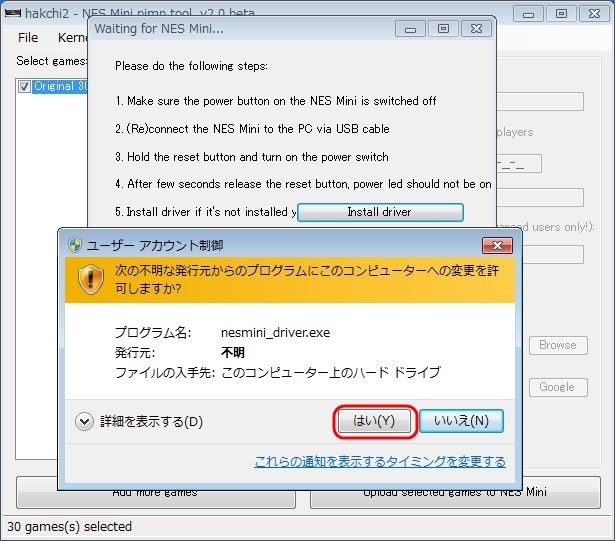Image resolution: width=615 pixels, height=541 pixels.
Task: Toggle the Original 30 games checkbox
Action: tap(24, 86)
